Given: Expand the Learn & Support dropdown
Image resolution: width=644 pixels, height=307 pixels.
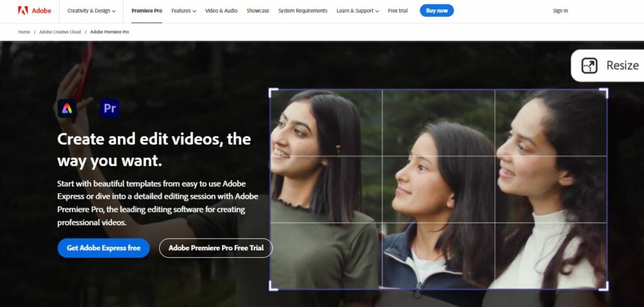Looking at the screenshot, I should point(357,11).
